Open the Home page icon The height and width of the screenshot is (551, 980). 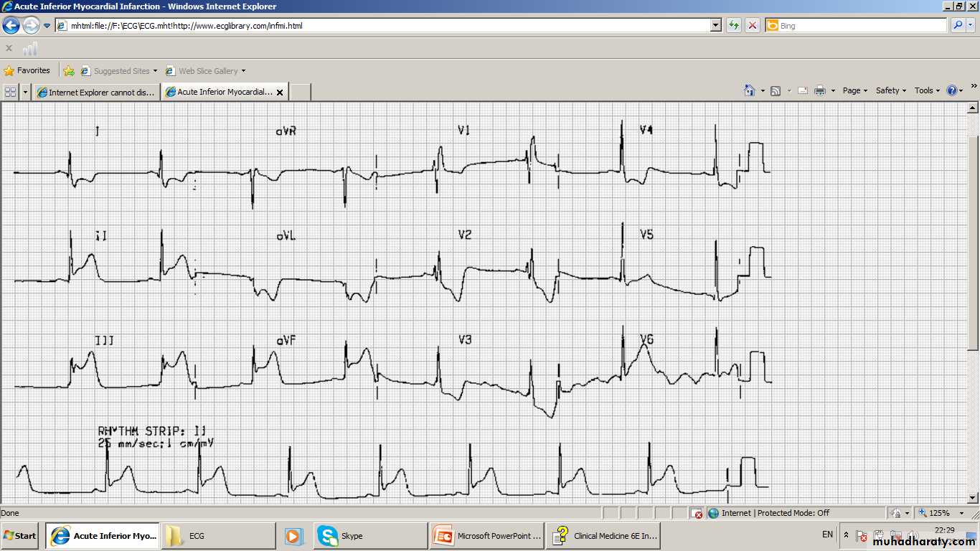tap(750, 90)
